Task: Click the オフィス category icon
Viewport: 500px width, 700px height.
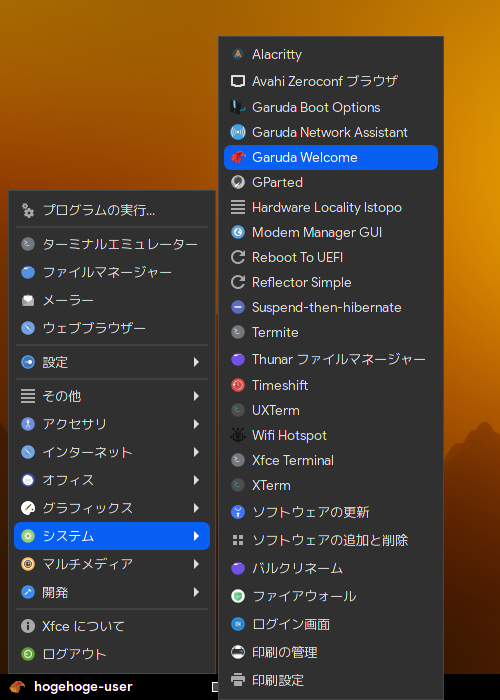Action: click(28, 480)
